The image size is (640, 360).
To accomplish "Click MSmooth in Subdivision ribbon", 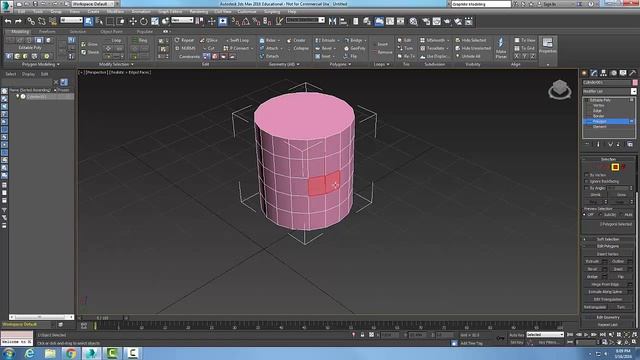I will coord(433,40).
